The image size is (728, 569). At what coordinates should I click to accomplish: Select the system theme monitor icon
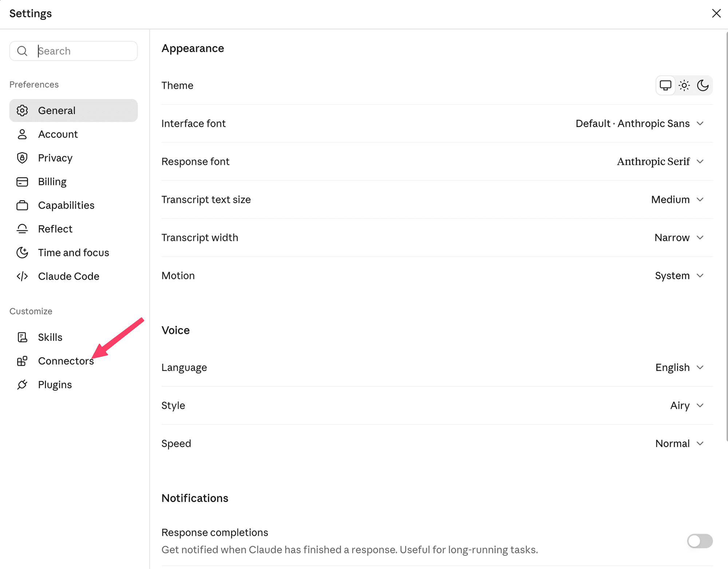(x=665, y=86)
